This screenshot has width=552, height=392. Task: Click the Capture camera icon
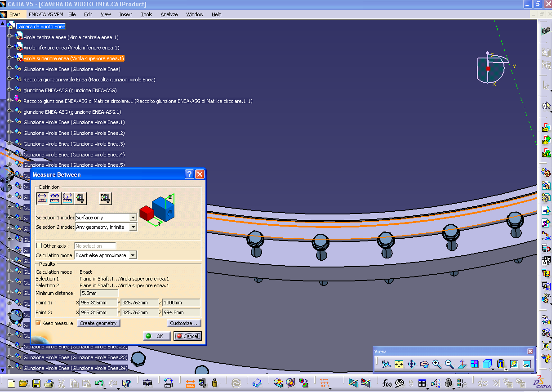pos(147,383)
